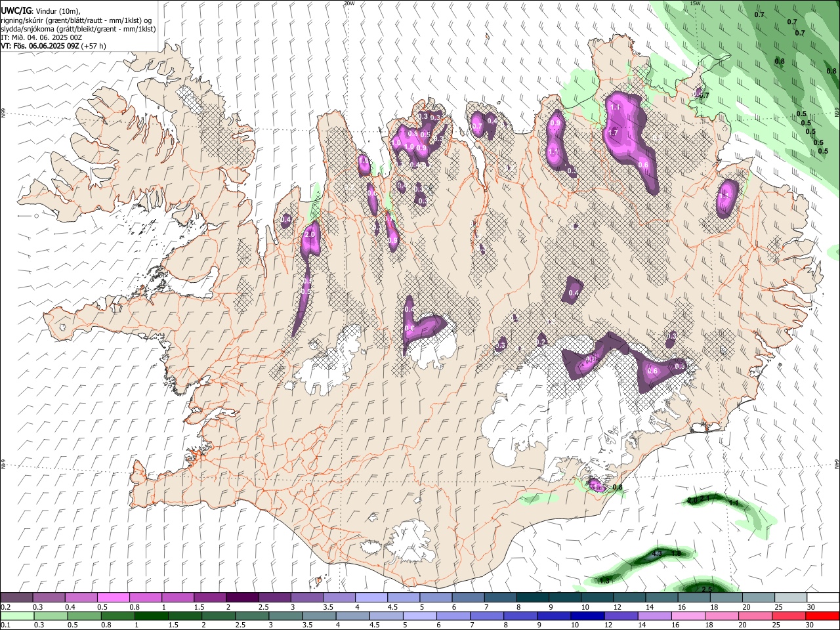Click '4.5' label on the lower rain scale
840x630 pixels.
tap(375, 625)
